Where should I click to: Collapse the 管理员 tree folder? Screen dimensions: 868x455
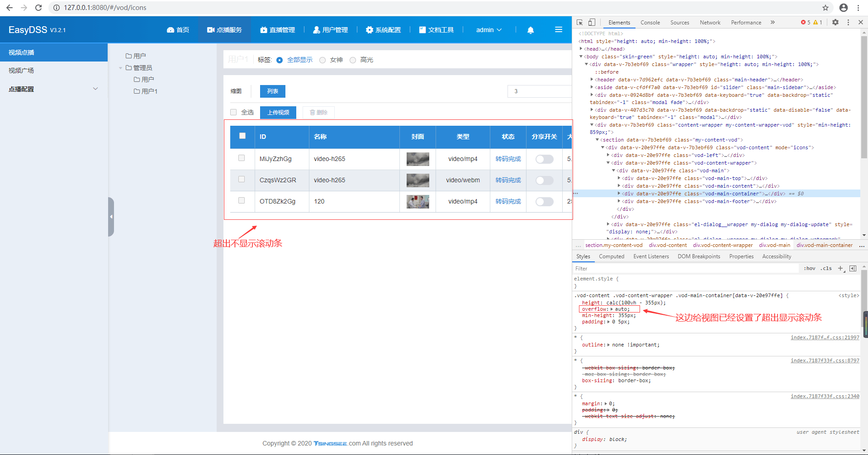(x=121, y=68)
